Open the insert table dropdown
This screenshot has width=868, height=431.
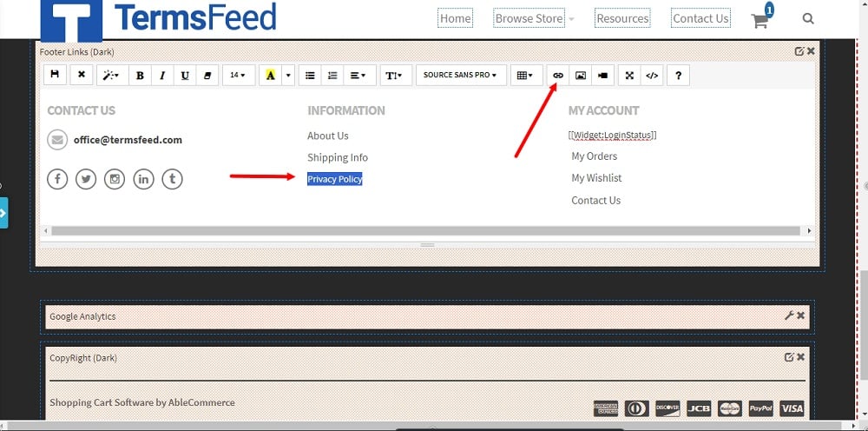pos(527,76)
